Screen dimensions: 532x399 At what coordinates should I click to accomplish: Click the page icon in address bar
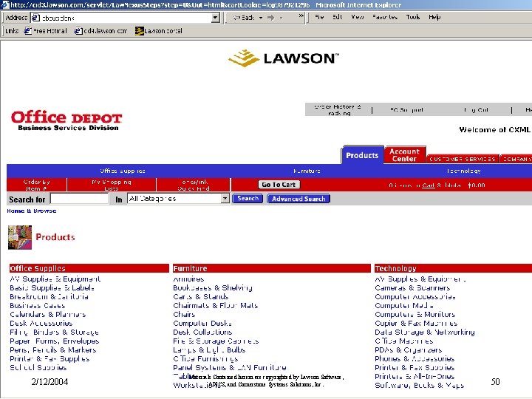pyautogui.click(x=36, y=18)
